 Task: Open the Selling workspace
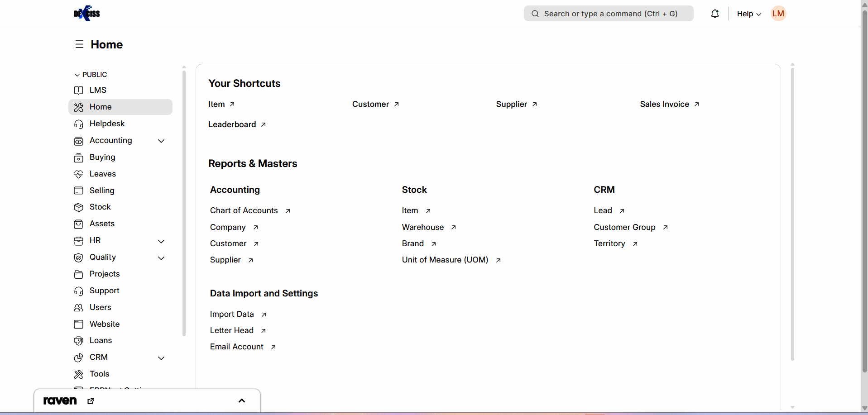102,191
